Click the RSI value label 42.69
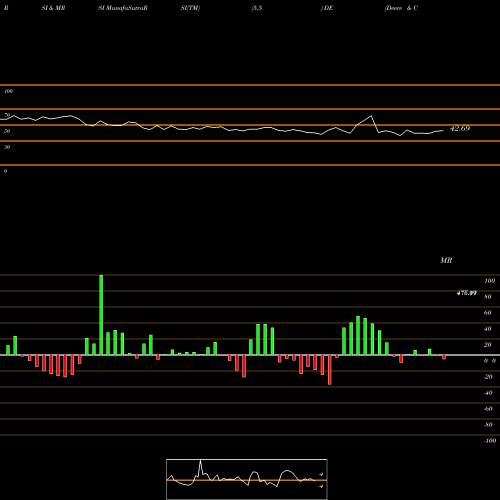Viewport: 500px width, 500px height. 460,128
